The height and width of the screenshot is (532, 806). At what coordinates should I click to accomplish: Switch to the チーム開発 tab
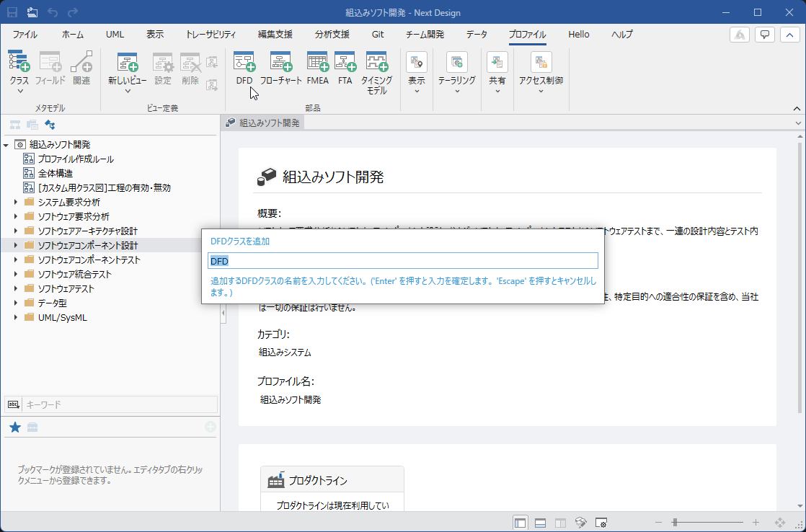point(425,35)
